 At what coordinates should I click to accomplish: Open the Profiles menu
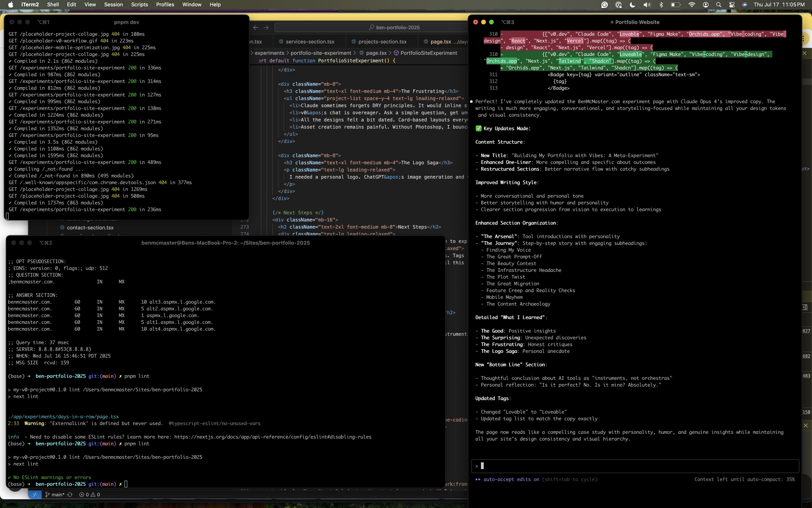point(165,4)
